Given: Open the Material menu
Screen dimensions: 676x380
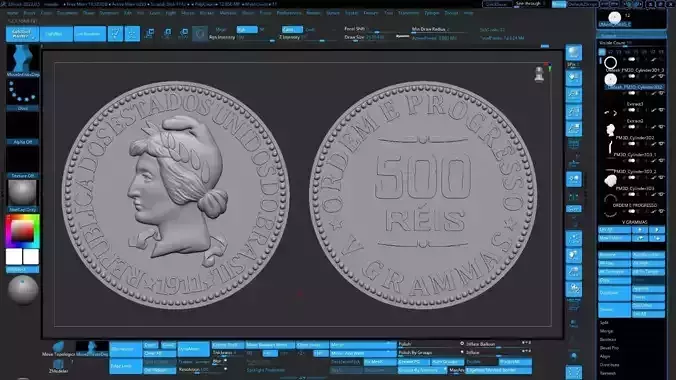Looking at the screenshot, I should coord(228,13).
